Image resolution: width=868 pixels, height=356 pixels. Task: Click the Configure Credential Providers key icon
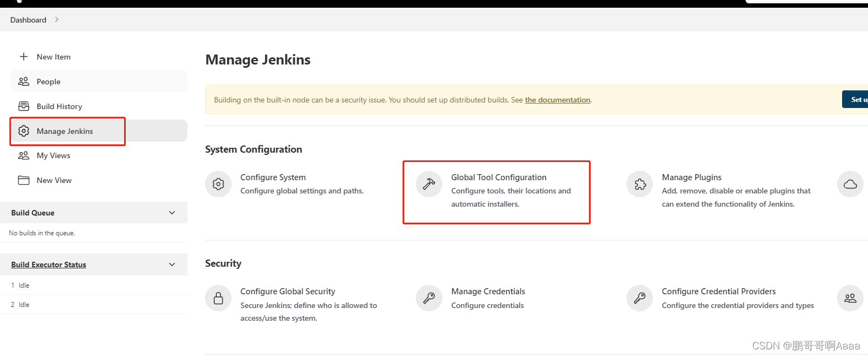[640, 298]
